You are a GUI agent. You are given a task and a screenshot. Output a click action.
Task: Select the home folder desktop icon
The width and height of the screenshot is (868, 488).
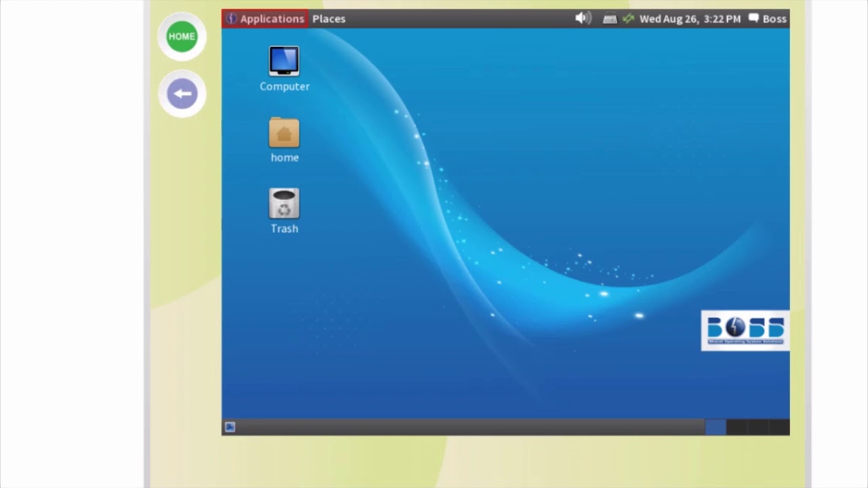pos(284,140)
